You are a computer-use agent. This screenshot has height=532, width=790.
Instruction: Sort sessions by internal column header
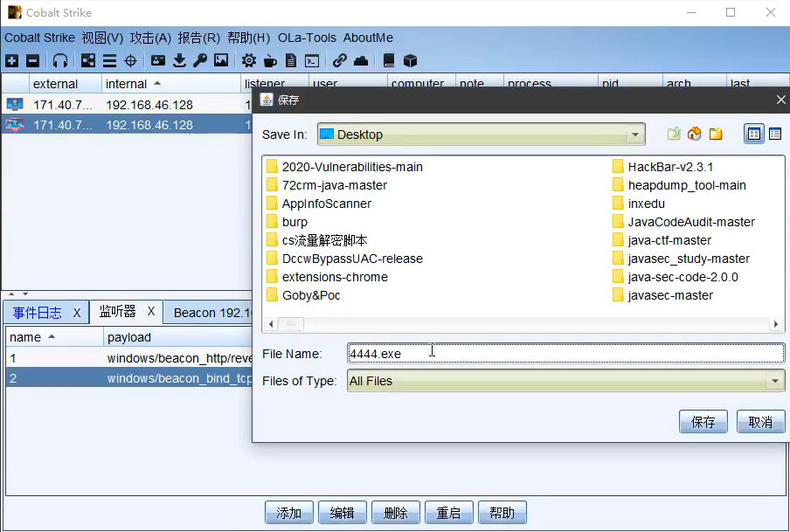127,84
